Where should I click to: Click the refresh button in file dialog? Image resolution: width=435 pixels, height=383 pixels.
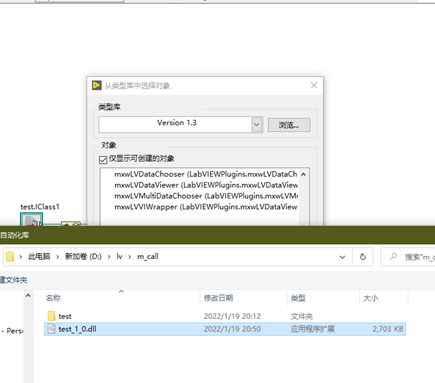point(363,257)
